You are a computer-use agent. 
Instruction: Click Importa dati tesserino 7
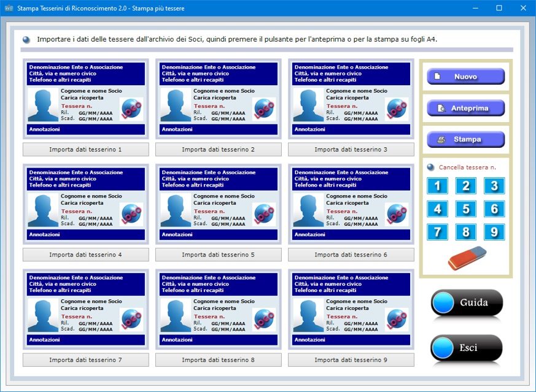click(x=86, y=360)
